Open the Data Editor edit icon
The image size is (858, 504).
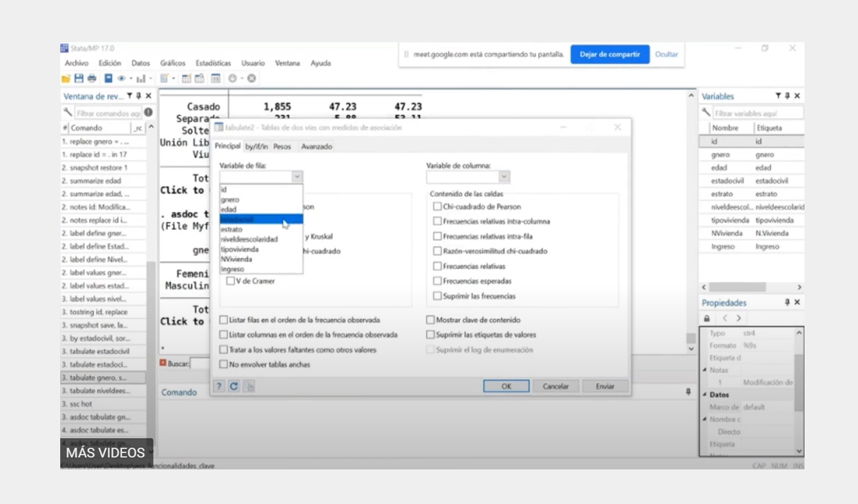click(x=186, y=79)
